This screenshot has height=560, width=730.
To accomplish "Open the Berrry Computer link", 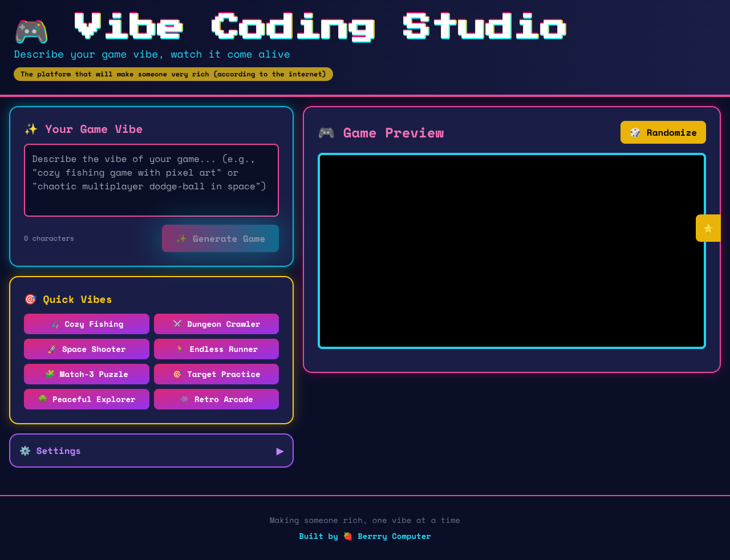I will (x=394, y=536).
